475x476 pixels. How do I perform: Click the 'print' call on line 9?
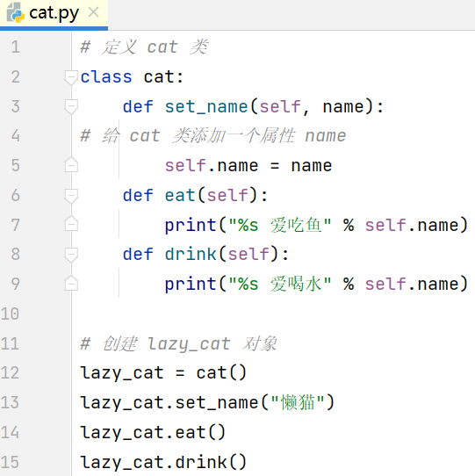191,285
